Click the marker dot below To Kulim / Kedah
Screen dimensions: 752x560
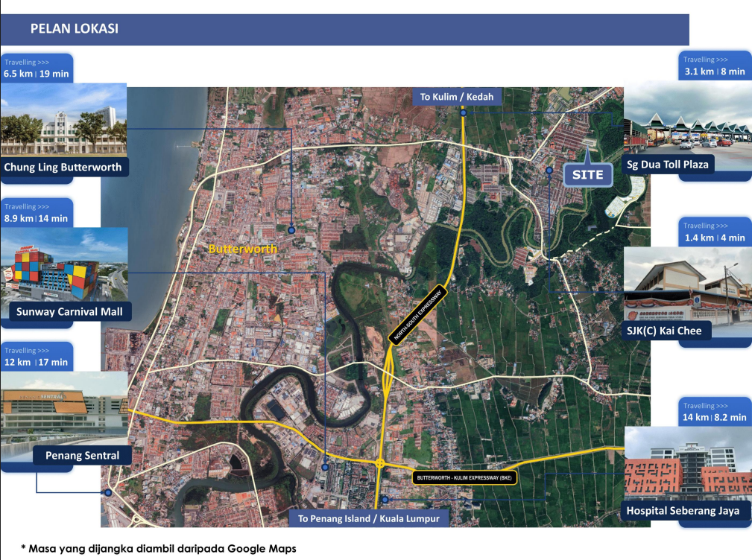click(464, 113)
